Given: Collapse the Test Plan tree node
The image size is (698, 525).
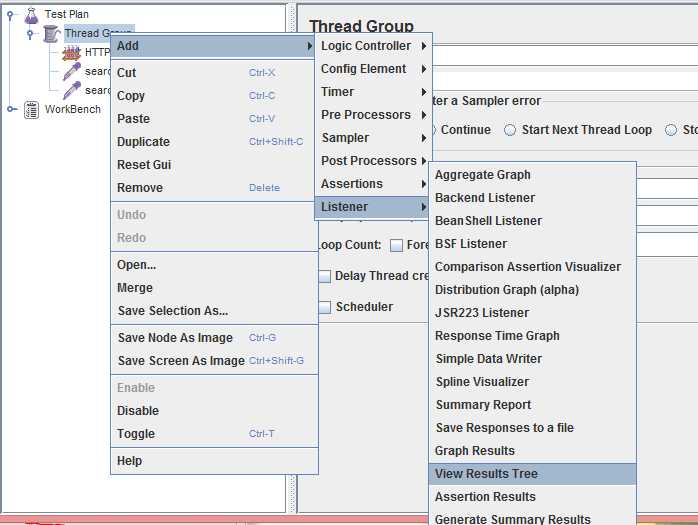Looking at the screenshot, I should (x=11, y=15).
